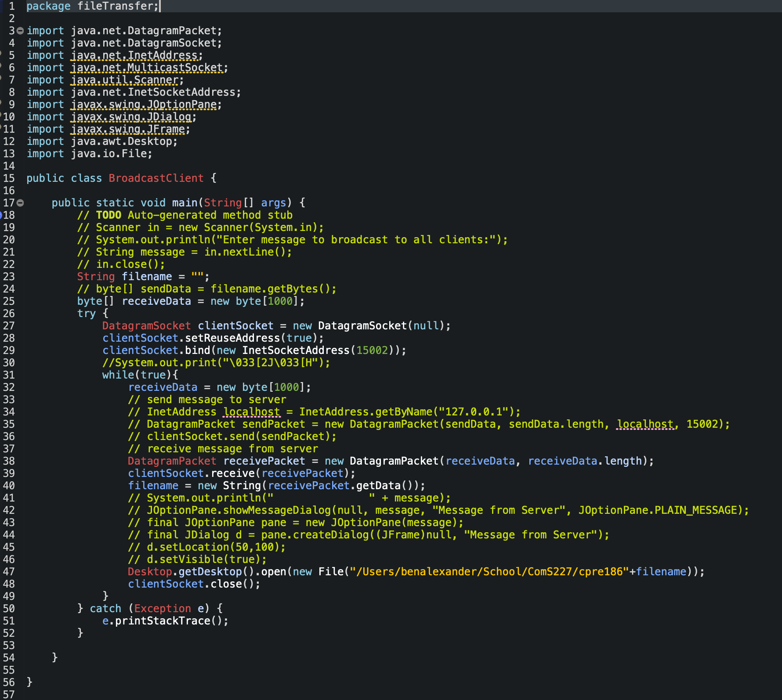Click 'java.net.InetSocketAddress' import on line 8
Image resolution: width=782 pixels, height=700 pixels.
click(x=153, y=92)
